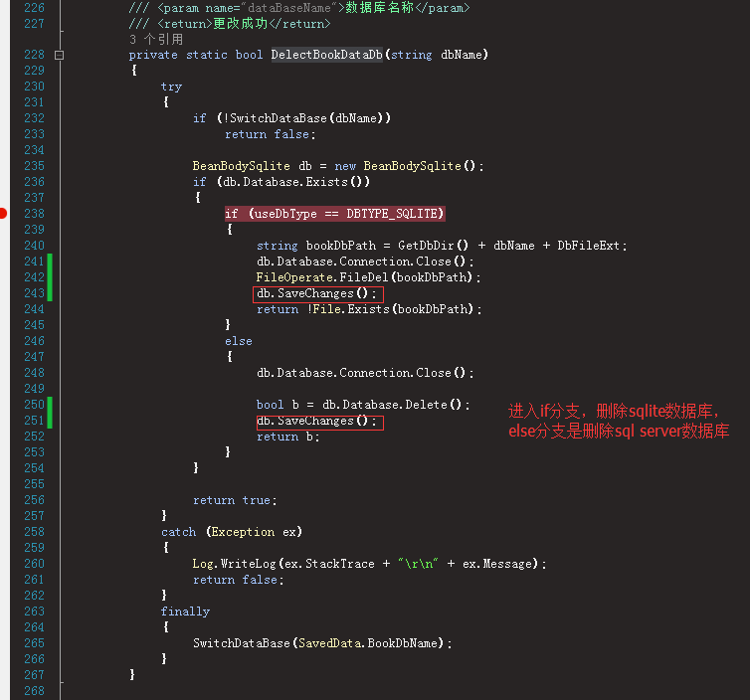Open the "3 个引用" references CodeLens link

pos(156,39)
